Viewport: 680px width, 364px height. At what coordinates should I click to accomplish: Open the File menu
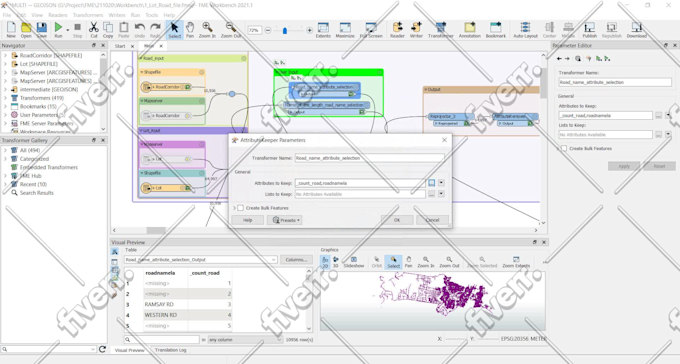(7, 15)
